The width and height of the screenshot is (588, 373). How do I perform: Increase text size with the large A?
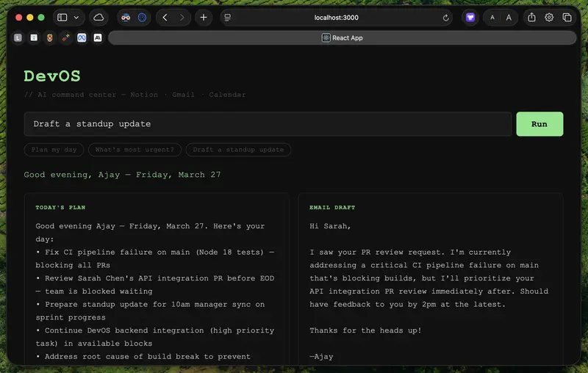coord(509,18)
